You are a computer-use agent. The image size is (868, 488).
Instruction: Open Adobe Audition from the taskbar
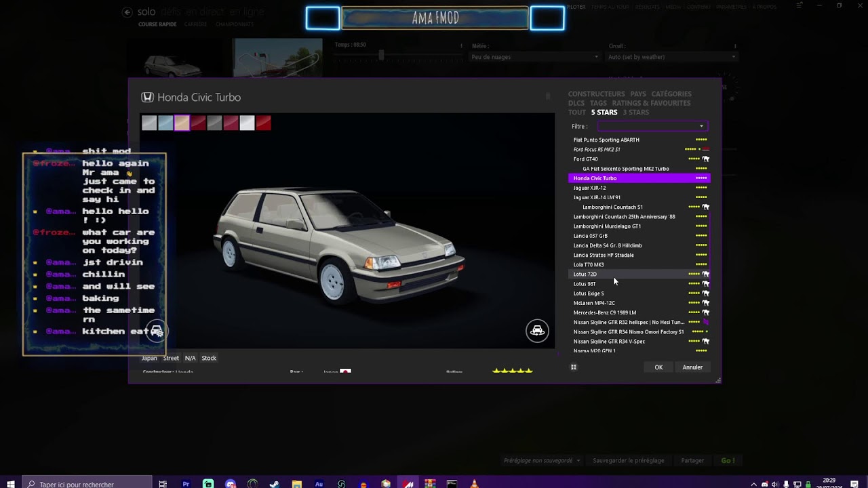click(x=319, y=484)
